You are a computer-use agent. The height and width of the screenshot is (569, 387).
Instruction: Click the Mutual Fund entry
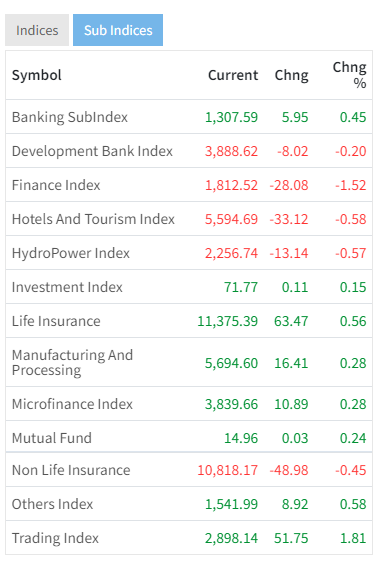[189, 438]
